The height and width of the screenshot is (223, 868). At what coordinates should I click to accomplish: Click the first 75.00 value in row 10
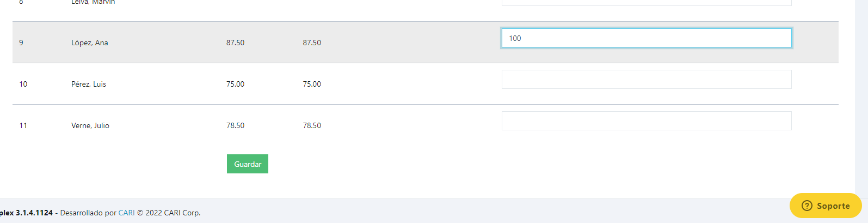coord(235,84)
